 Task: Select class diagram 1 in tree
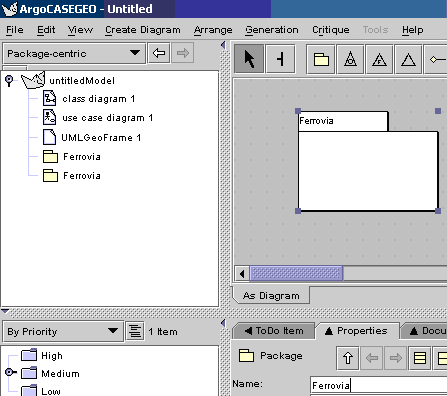[x=98, y=99]
